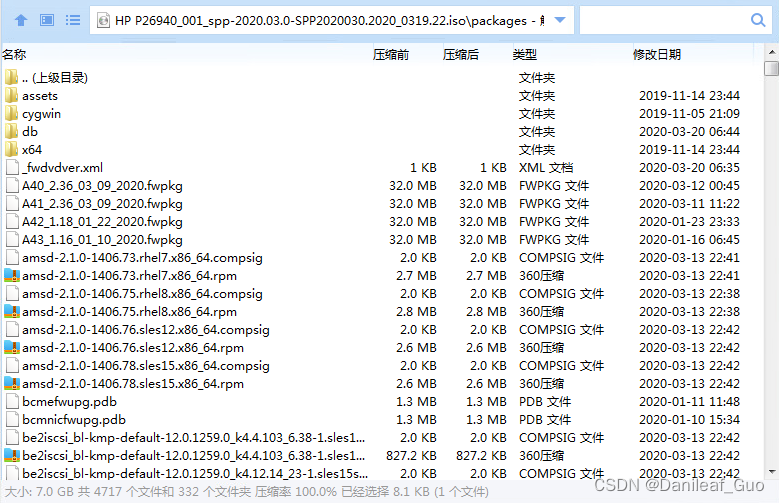Click the status bar size summary text
Screen dimensions: 779x503
click(246, 492)
